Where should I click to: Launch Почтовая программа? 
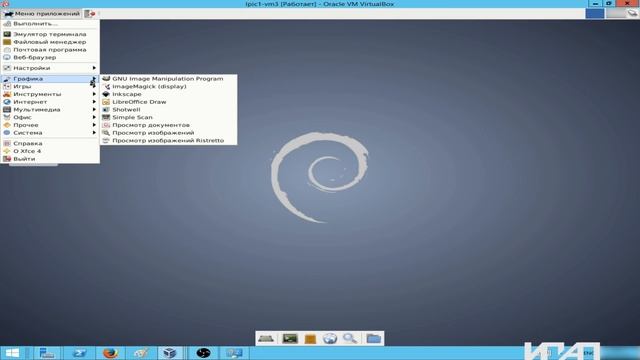point(50,50)
